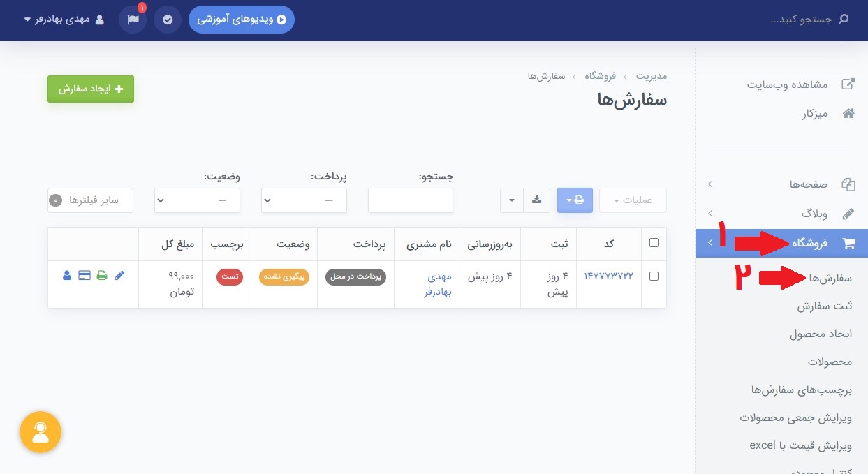Click the export/download icon above the table
The height and width of the screenshot is (474, 868).
[536, 200]
